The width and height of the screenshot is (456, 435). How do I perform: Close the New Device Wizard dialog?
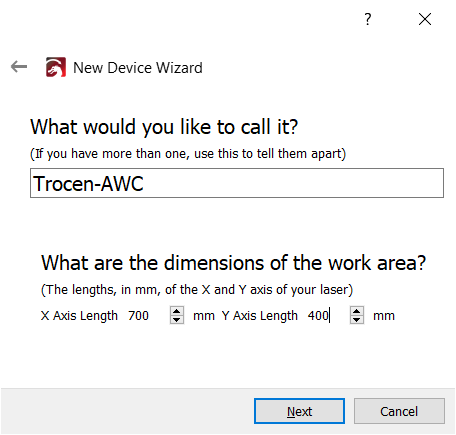click(x=425, y=19)
